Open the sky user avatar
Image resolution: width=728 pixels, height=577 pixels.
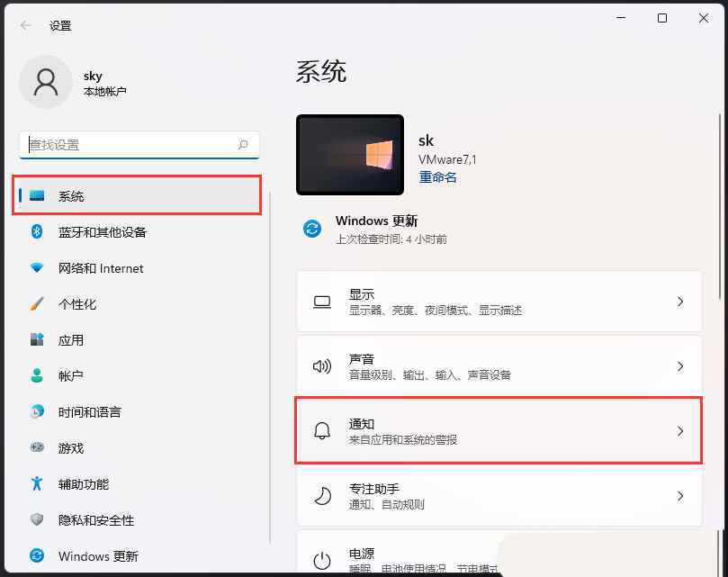pos(46,82)
